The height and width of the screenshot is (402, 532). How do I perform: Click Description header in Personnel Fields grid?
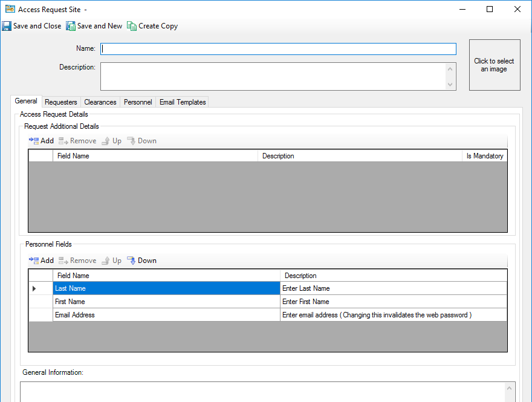click(x=394, y=276)
